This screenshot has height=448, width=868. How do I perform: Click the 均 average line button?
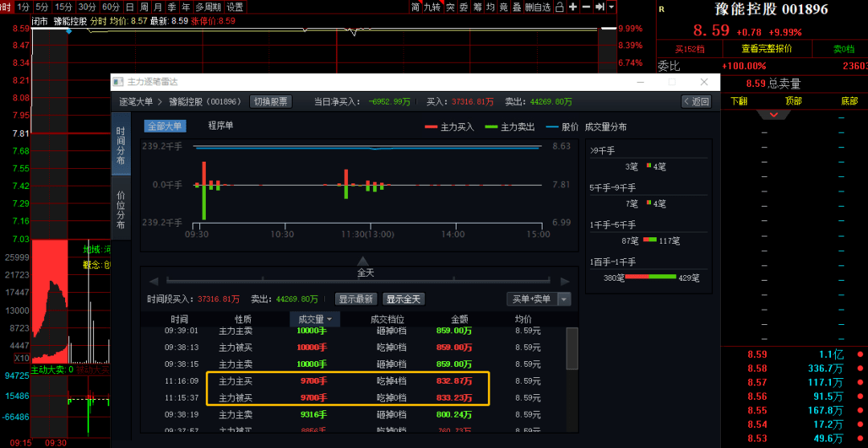tap(490, 7)
